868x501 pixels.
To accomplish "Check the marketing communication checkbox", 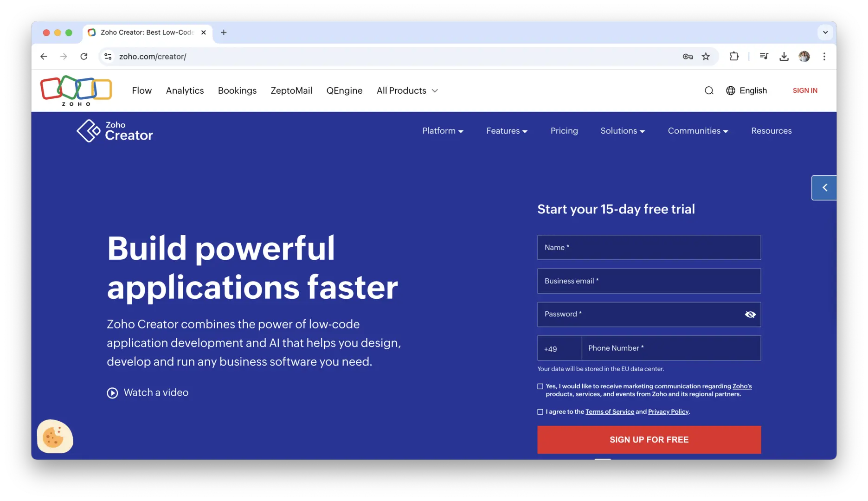I will (x=540, y=386).
